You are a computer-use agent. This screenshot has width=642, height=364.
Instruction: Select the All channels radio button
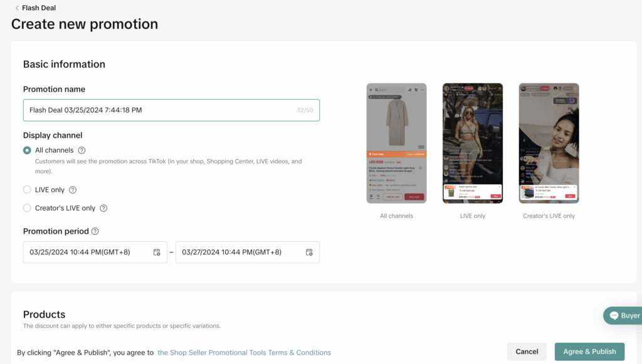pos(27,150)
